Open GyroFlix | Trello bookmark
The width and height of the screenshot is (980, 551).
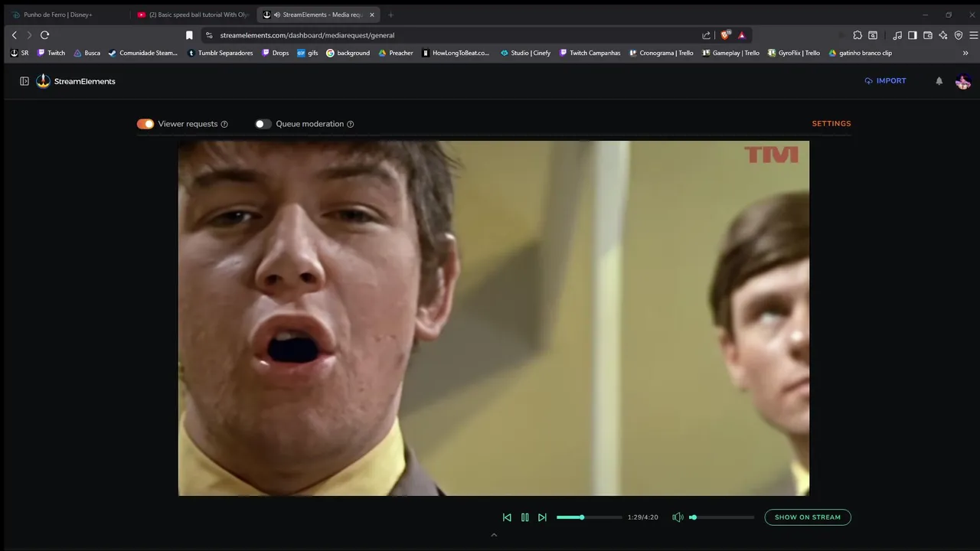click(x=793, y=54)
